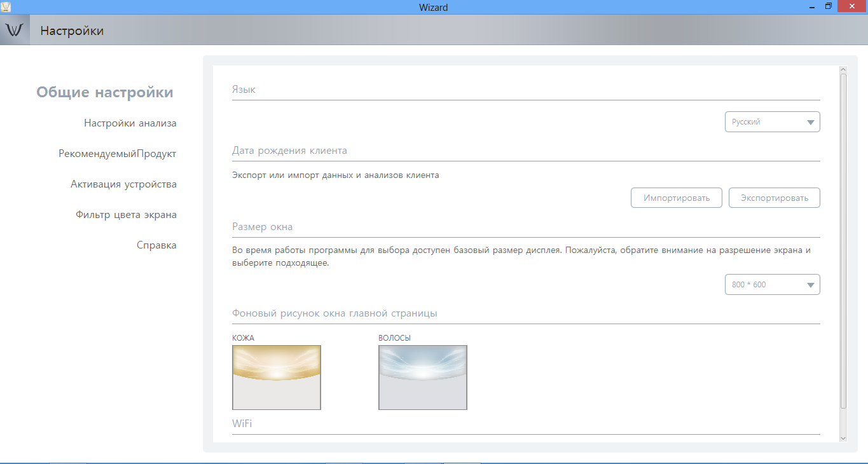The image size is (868, 464).
Task: Switch to Фильтр цвета экрана
Action: click(x=126, y=215)
